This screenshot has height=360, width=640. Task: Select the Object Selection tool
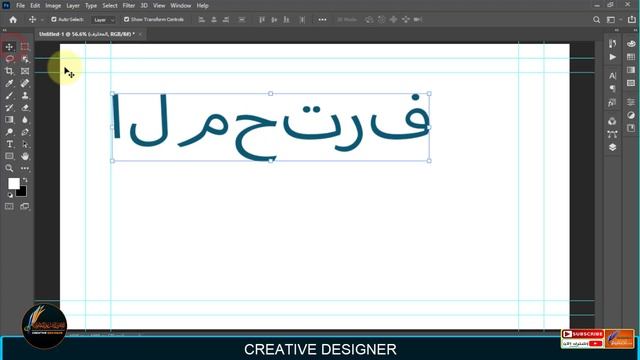(25, 59)
